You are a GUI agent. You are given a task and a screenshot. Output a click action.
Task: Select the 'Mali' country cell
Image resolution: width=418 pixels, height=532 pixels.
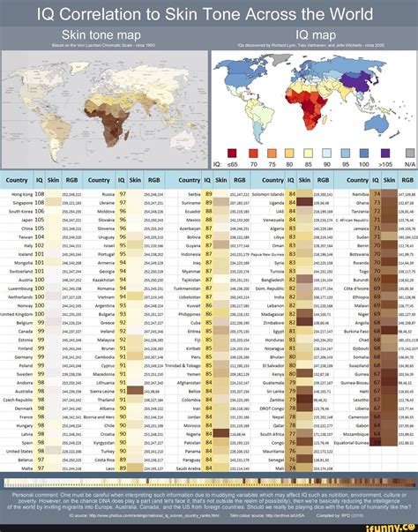[280, 468]
